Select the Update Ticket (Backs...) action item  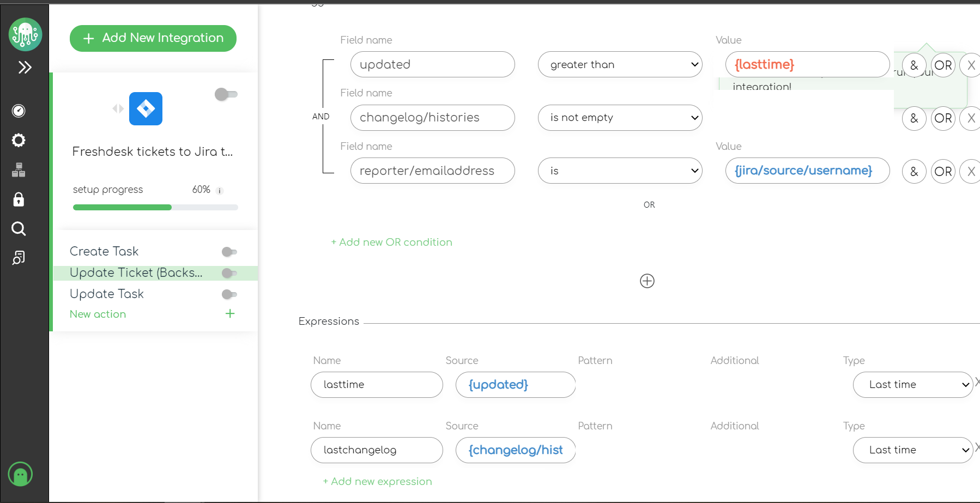pyautogui.click(x=136, y=272)
